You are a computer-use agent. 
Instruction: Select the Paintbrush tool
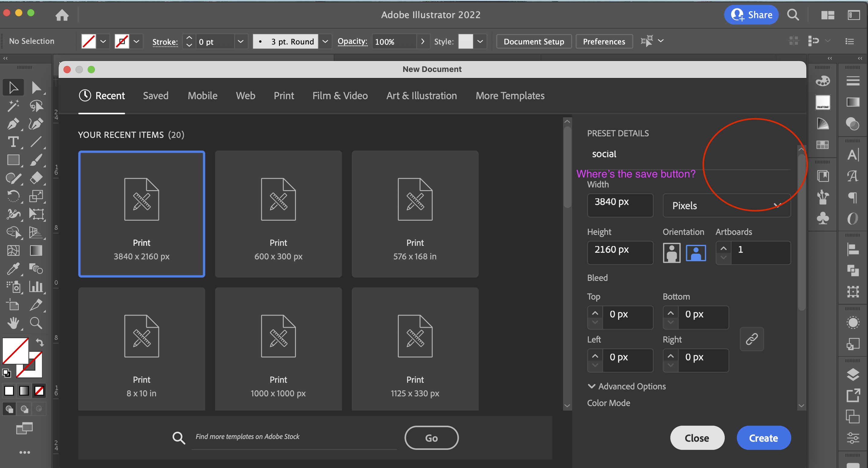(x=36, y=160)
